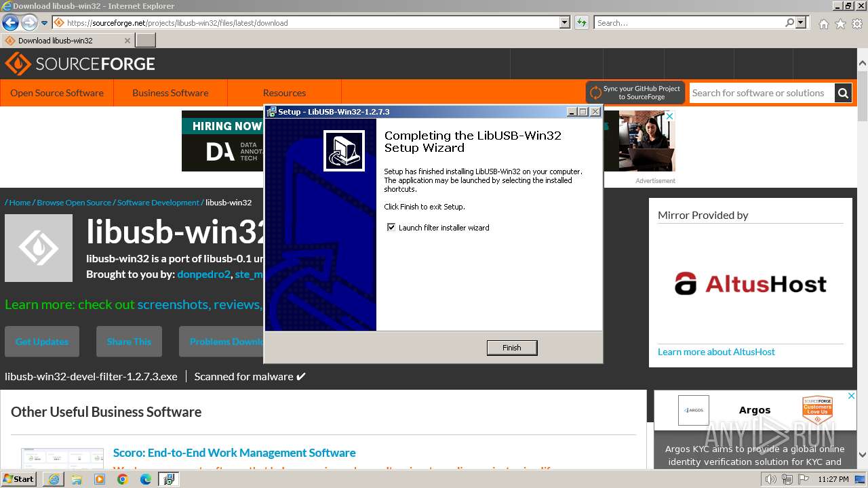Open the file explorer taskbar icon
The width and height of the screenshot is (868, 488).
click(77, 479)
